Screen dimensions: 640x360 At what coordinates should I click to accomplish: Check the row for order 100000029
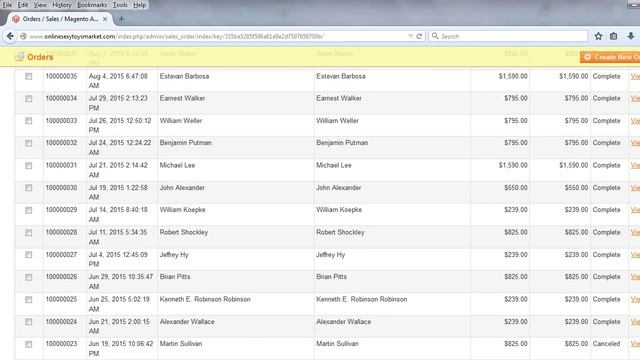pos(29,210)
